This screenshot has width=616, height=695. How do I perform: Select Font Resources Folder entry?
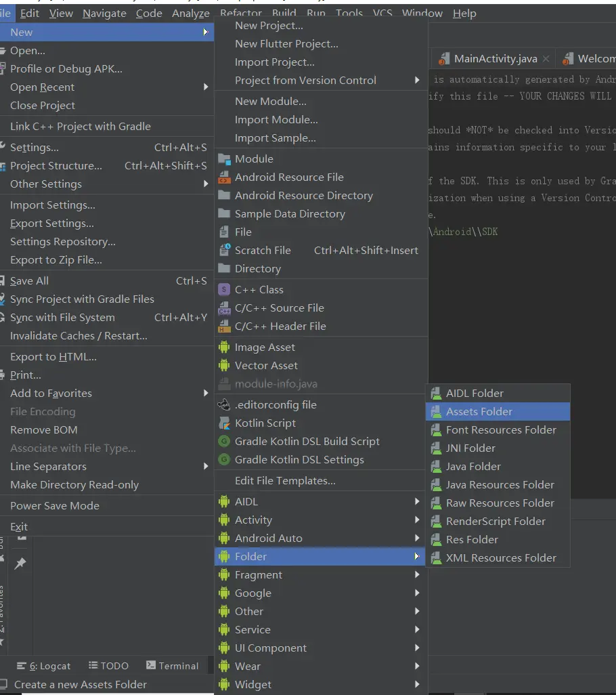click(498, 430)
